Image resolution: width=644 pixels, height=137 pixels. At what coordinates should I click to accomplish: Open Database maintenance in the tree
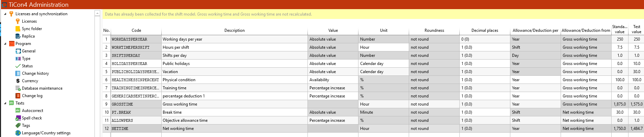[42, 88]
